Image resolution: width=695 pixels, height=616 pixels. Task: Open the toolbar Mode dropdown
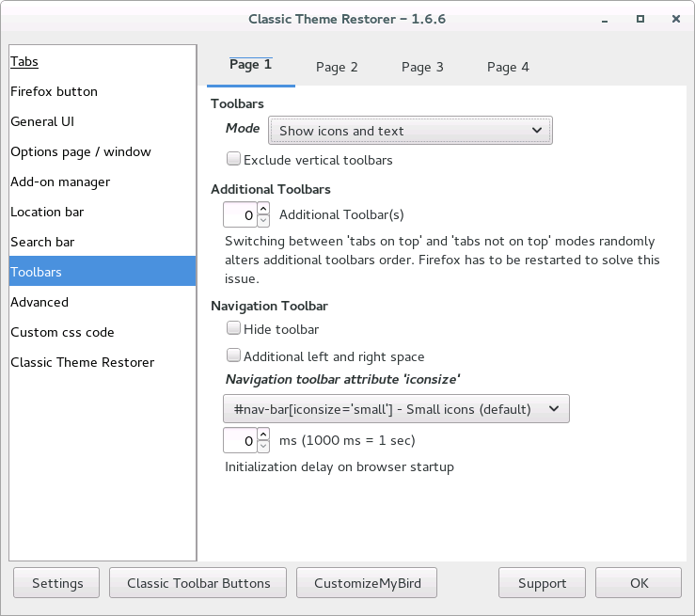[x=410, y=131]
